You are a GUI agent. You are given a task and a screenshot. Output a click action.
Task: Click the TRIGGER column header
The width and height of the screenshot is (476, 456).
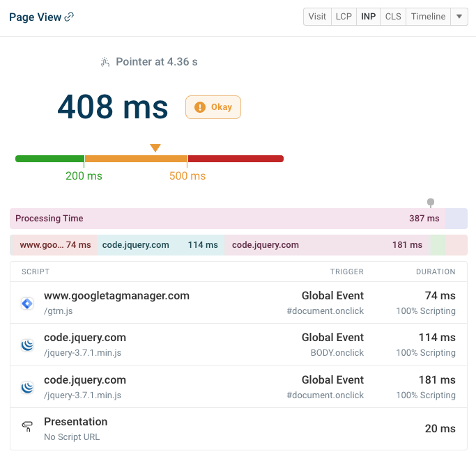346,272
